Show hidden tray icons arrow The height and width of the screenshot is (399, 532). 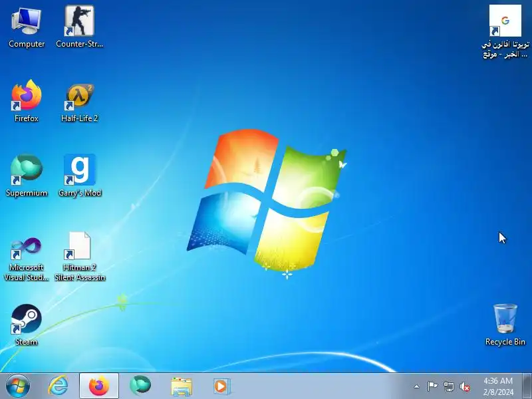pos(416,386)
